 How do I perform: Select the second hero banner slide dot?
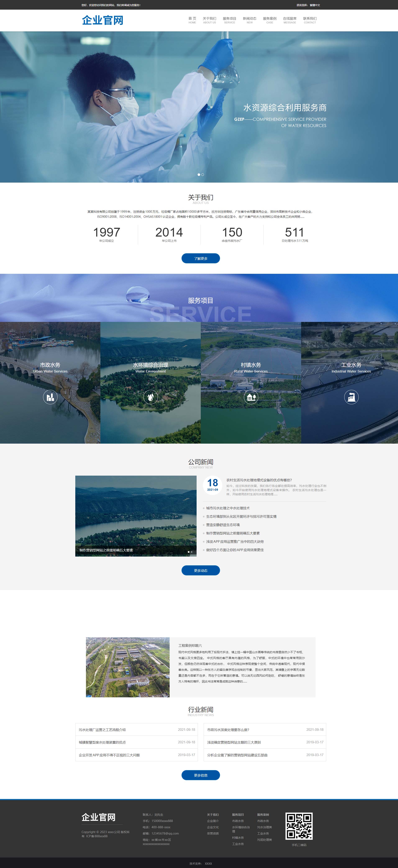point(202,175)
